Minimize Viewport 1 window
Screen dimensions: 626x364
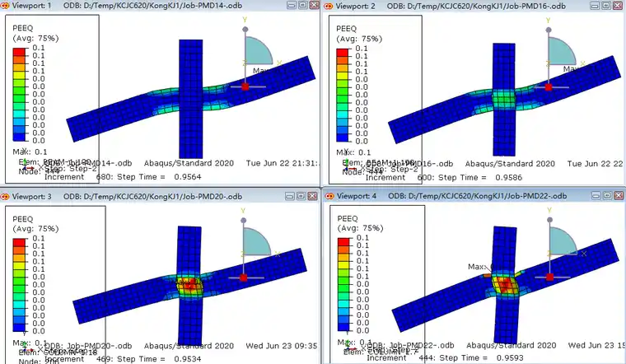coord(288,7)
